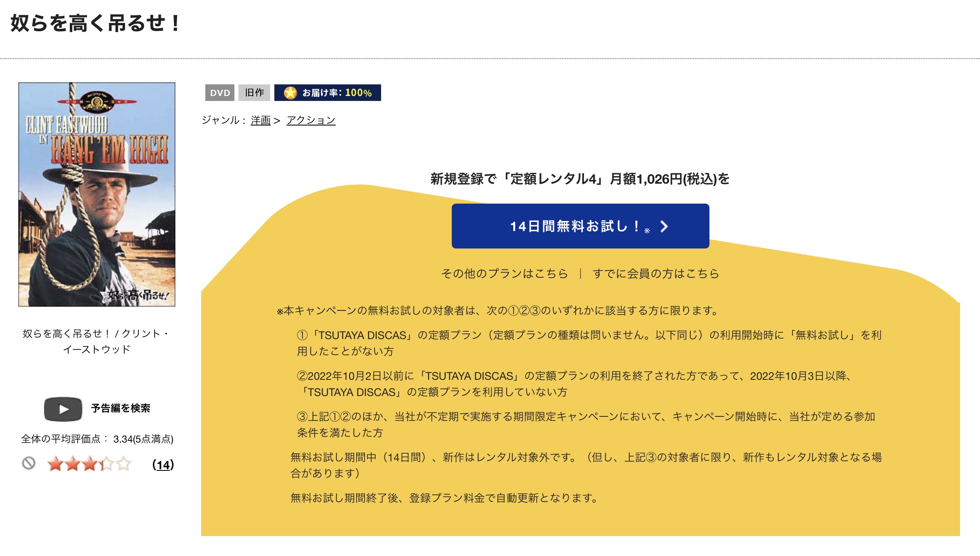Click the fifth rating star
This screenshot has width=980, height=556.
[x=123, y=464]
